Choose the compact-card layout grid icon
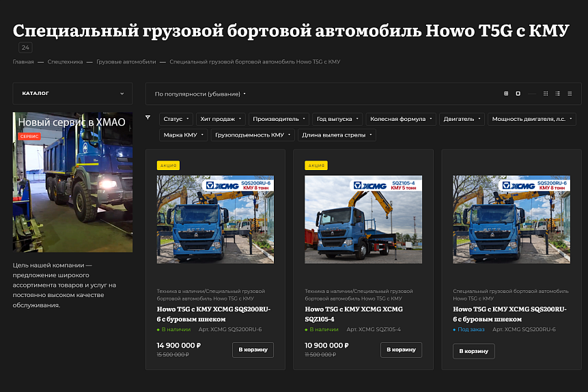Image resolution: width=588 pixels, height=392 pixels. [506, 94]
